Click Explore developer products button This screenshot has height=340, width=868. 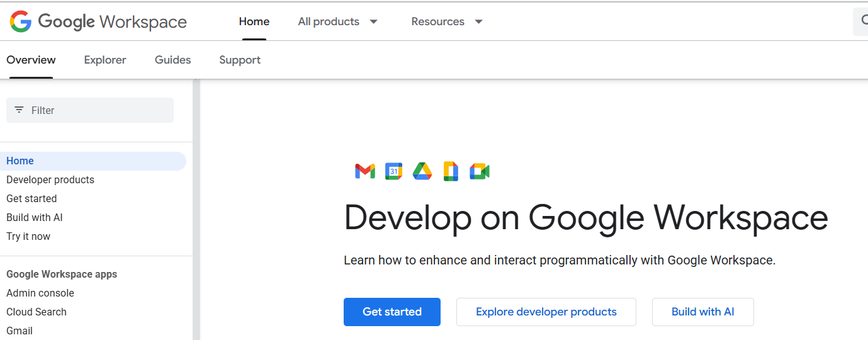pos(546,312)
